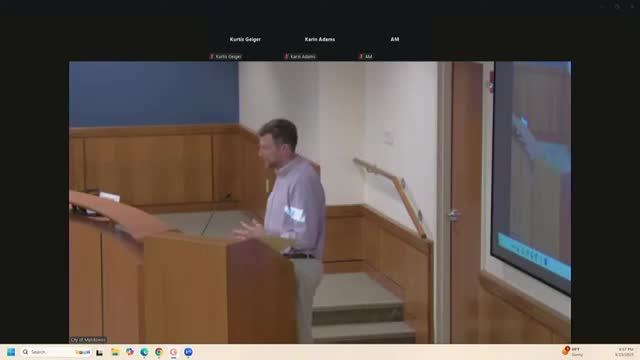Select the AM participant tile
Screen dimensions: 640x360
click(x=394, y=40)
